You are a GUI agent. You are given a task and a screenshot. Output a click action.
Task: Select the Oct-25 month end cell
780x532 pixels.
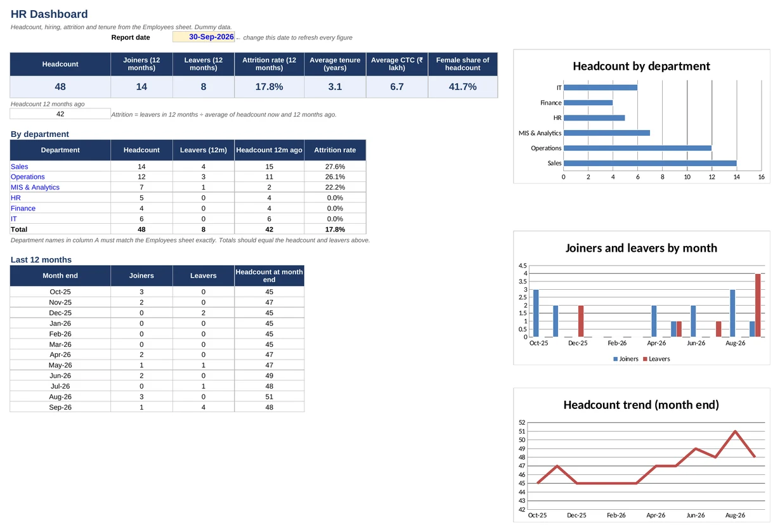click(60, 292)
